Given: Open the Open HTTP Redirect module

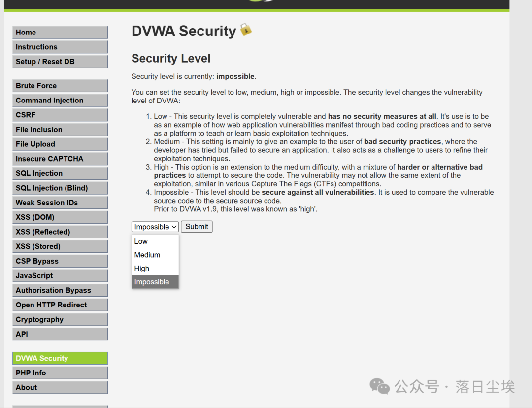Looking at the screenshot, I should point(60,305).
